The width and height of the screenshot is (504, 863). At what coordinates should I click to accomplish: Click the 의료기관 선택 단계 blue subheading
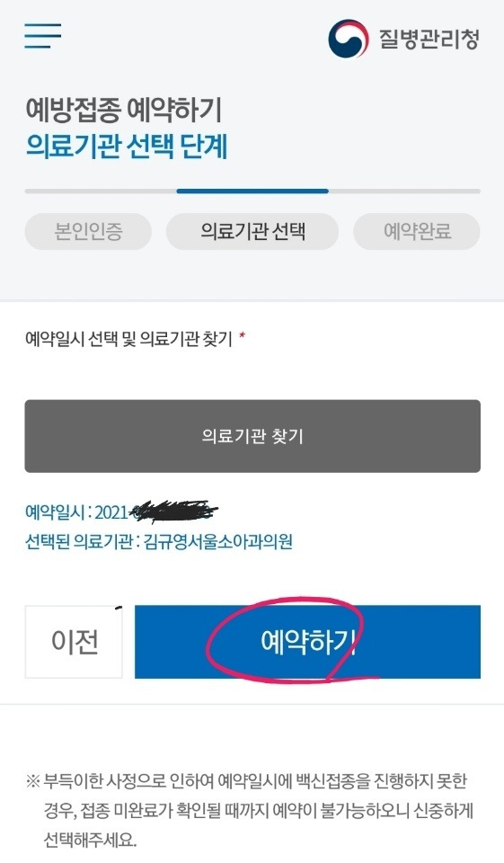(127, 147)
